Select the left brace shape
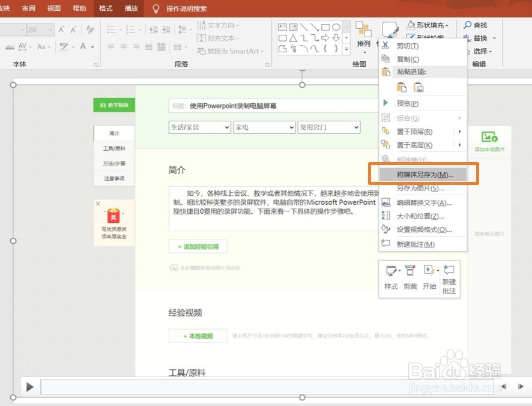 tap(325, 49)
